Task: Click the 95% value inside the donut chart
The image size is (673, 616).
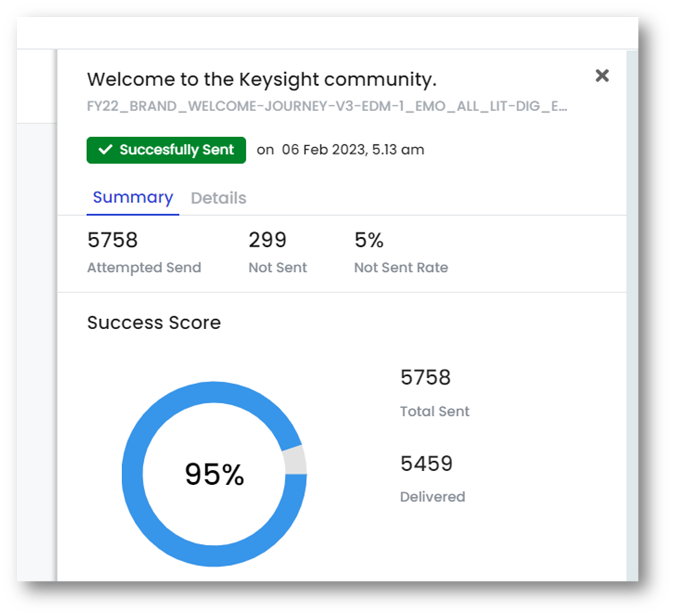Action: pos(214,474)
